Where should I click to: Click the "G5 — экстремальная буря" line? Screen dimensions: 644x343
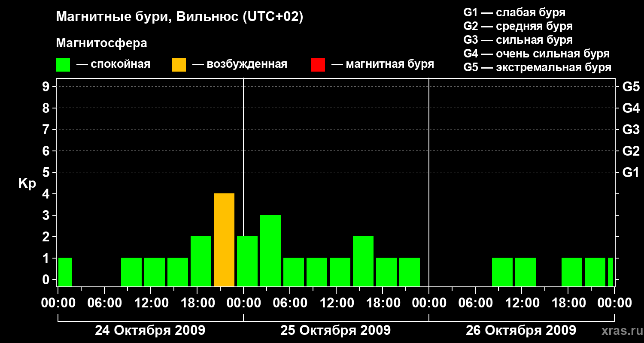(x=538, y=67)
